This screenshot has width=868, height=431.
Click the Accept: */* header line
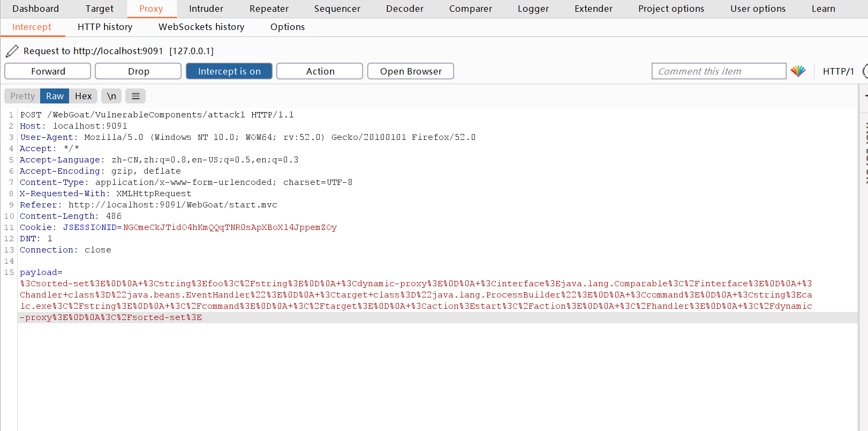pyautogui.click(x=49, y=148)
